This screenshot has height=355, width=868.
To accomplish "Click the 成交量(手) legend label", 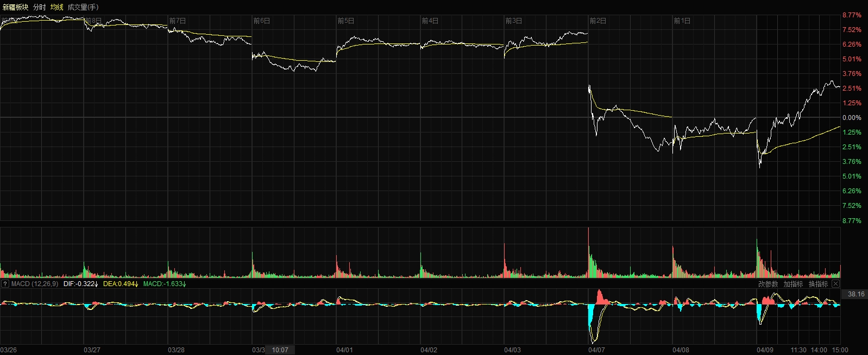I will tap(83, 7).
